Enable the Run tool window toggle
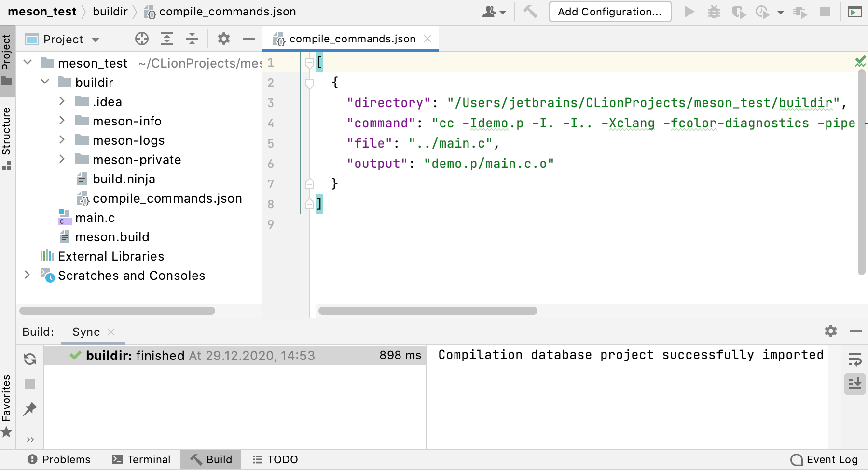The image size is (868, 470). coord(854,12)
